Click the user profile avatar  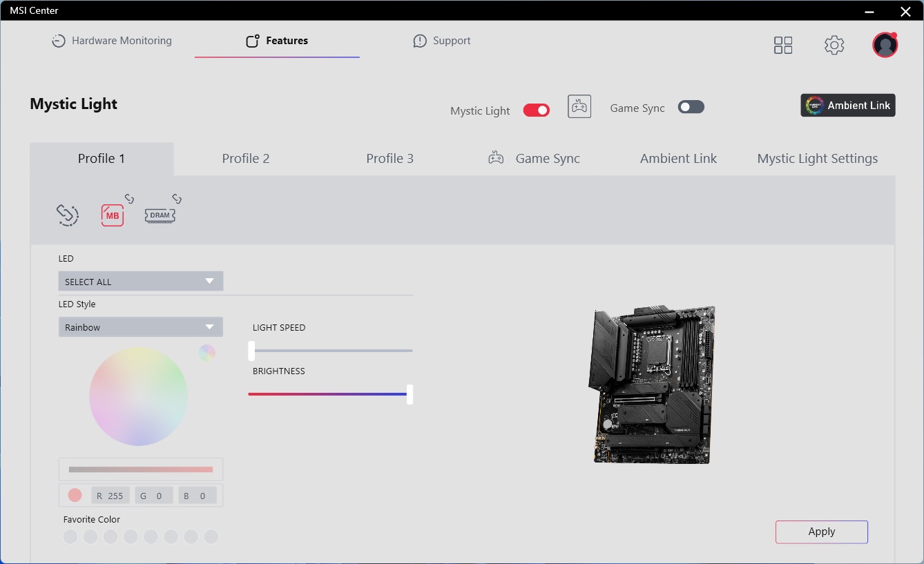885,46
